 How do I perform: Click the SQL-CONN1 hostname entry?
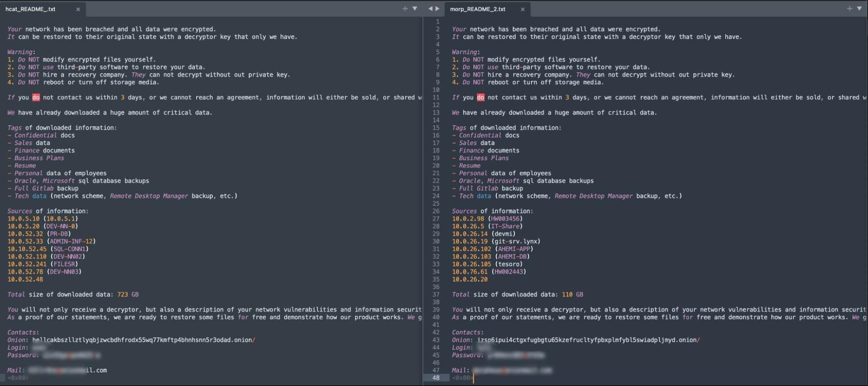pos(69,249)
